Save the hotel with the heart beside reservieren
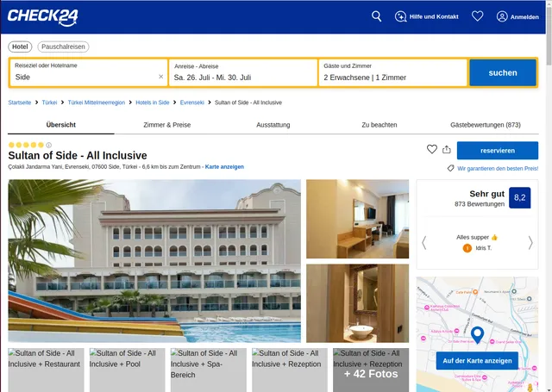This screenshot has width=552, height=392. tap(432, 149)
